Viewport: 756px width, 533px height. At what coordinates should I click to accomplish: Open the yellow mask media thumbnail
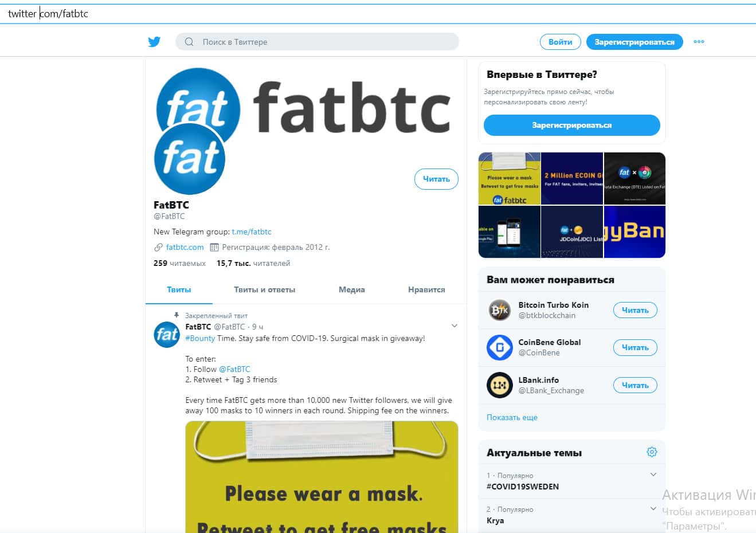pos(510,178)
